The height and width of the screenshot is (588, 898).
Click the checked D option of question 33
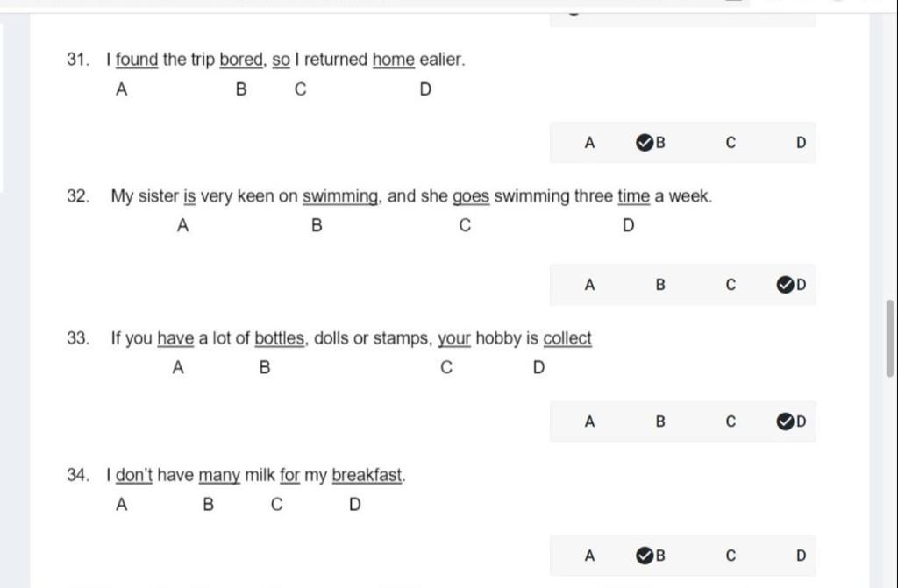pyautogui.click(x=792, y=422)
